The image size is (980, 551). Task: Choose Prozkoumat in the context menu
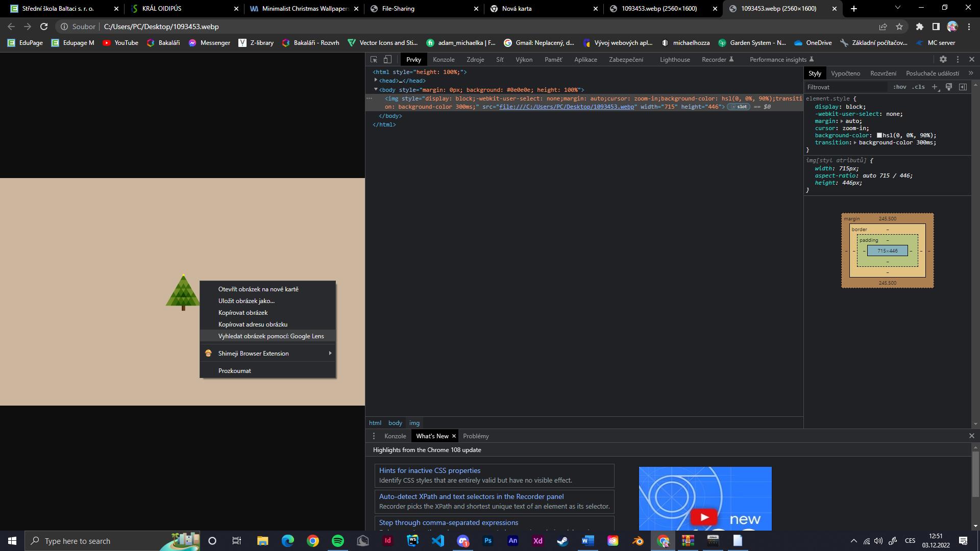pyautogui.click(x=234, y=371)
